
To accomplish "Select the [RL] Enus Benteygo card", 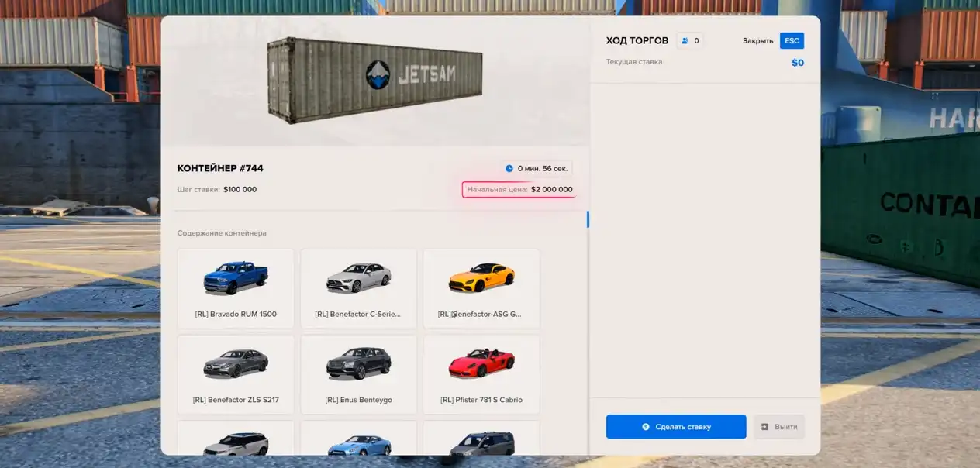I will point(358,374).
